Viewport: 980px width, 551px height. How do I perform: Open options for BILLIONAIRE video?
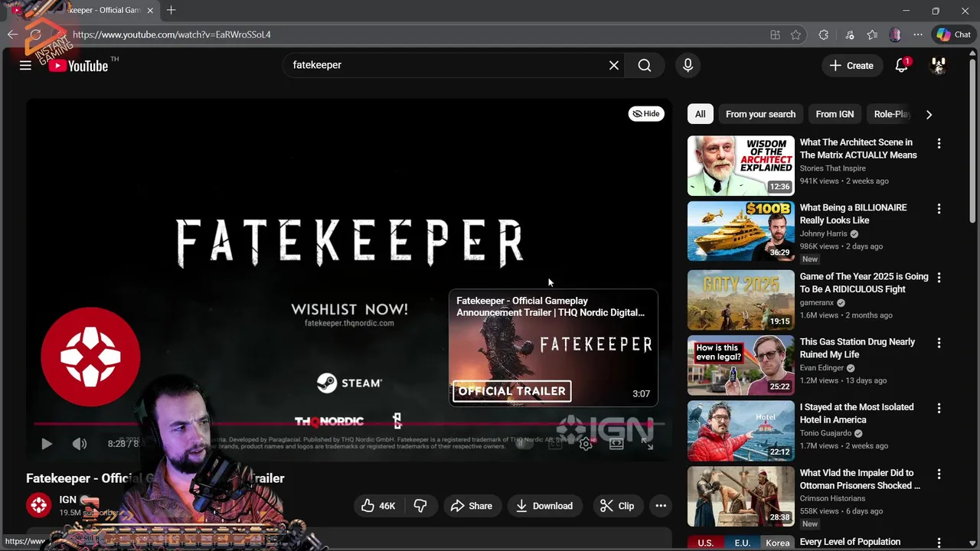939,208
